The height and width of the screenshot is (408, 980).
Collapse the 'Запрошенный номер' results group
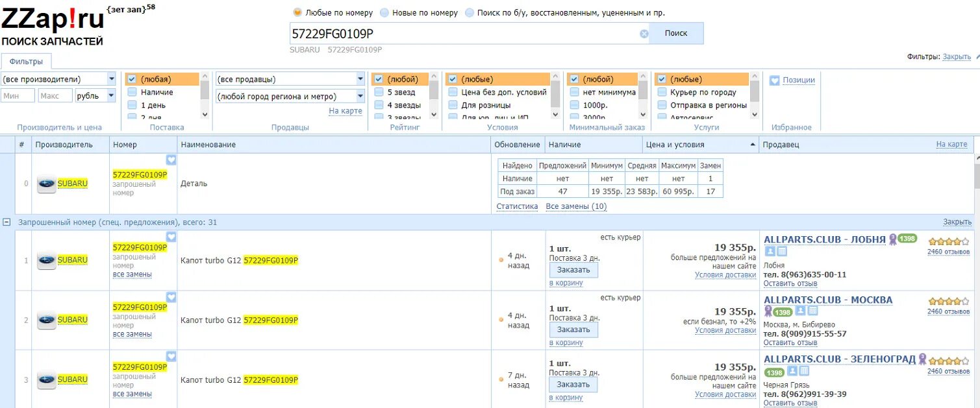(7, 222)
